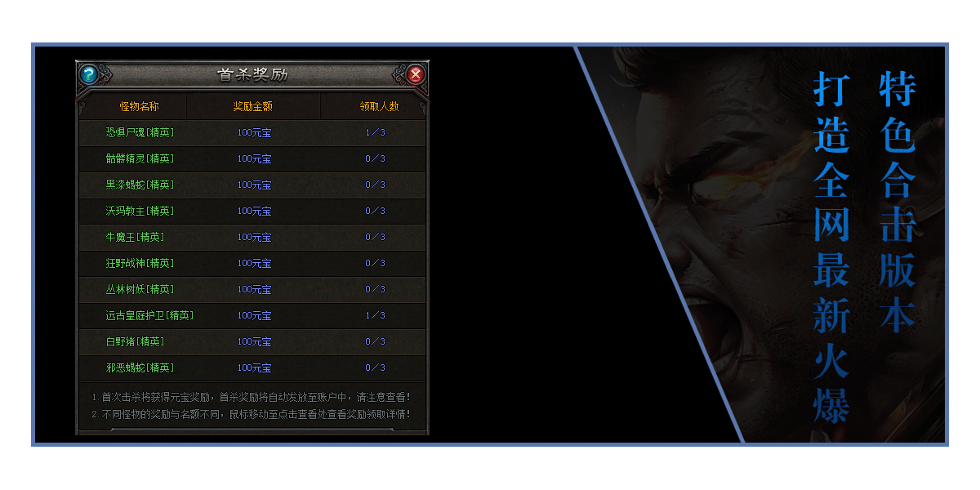Click the 领取人数 column header
This screenshot has height=490, width=980.
click(x=380, y=106)
